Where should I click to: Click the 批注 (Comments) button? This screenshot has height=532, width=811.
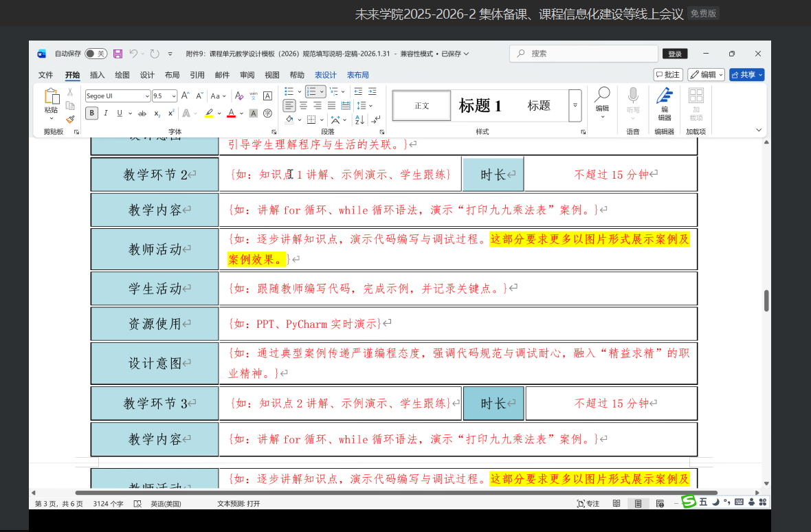click(x=668, y=75)
